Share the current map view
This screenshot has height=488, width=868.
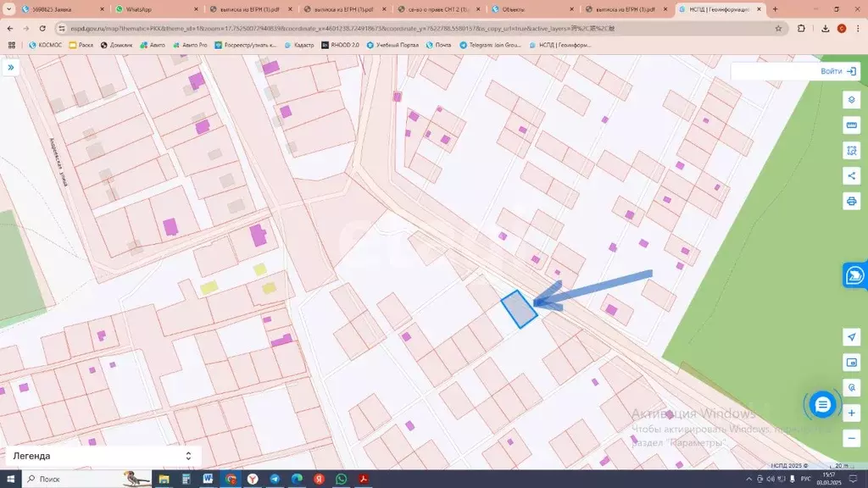point(851,176)
